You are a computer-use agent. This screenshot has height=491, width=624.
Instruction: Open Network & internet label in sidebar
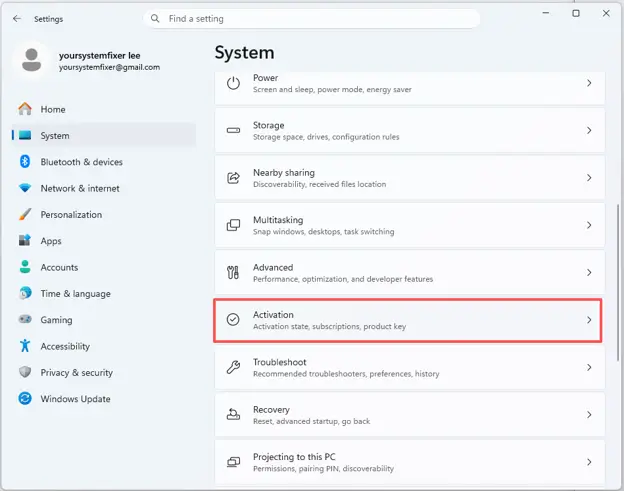pyautogui.click(x=80, y=188)
